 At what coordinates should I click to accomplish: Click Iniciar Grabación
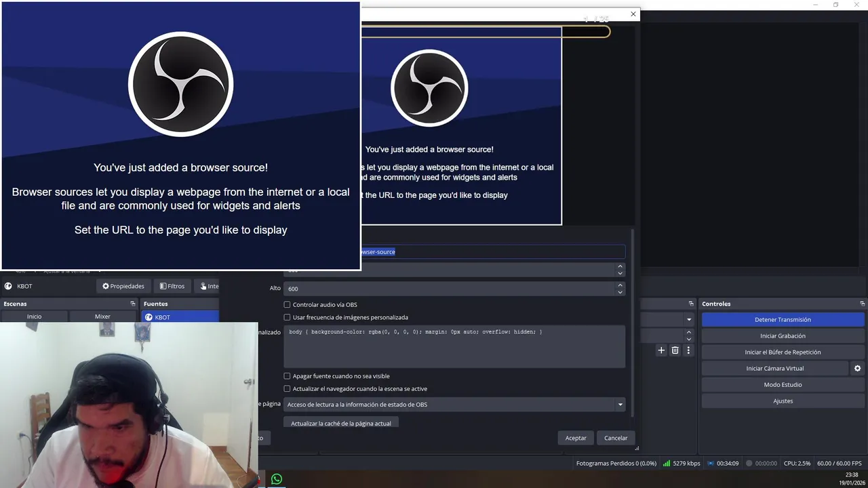click(x=783, y=335)
